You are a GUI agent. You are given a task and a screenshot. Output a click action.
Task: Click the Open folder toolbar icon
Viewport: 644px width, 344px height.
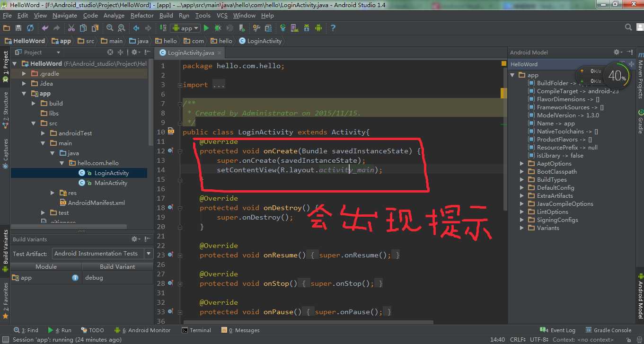[7, 28]
